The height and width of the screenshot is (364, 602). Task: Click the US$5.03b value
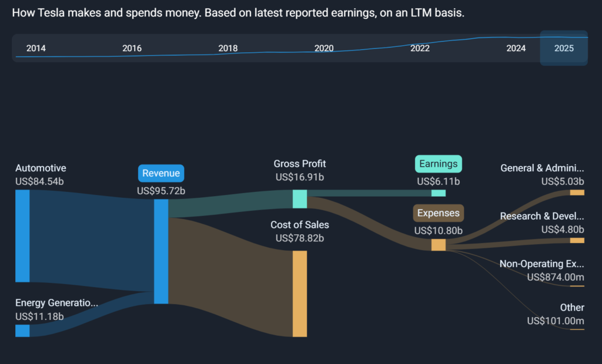pos(563,181)
